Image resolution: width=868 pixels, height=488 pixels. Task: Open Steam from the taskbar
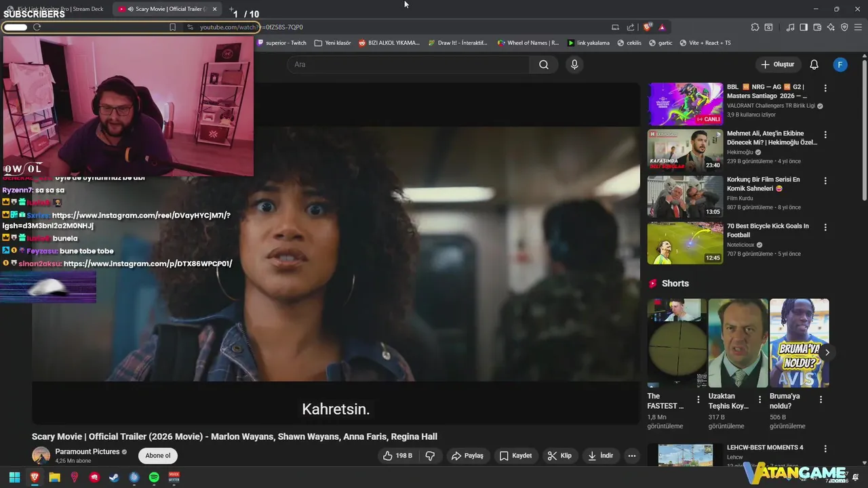click(x=114, y=477)
